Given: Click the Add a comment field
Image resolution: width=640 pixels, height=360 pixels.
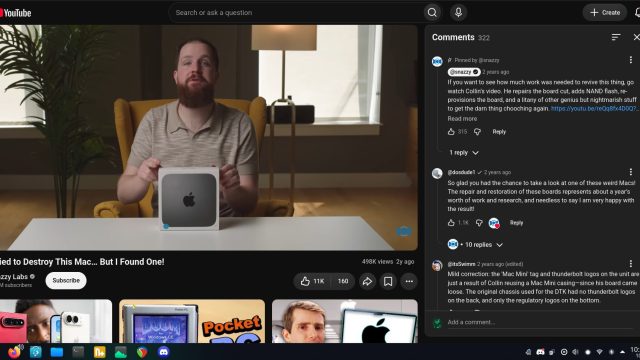Looking at the screenshot, I should click(x=539, y=322).
